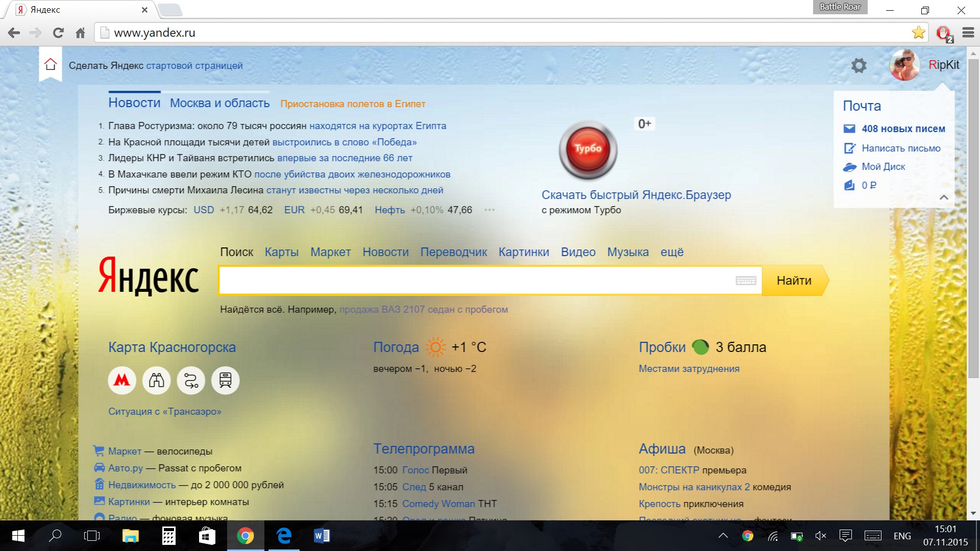Click Ситуация с «Трансаэро» link
Image resolution: width=980 pixels, height=551 pixels.
pos(165,411)
